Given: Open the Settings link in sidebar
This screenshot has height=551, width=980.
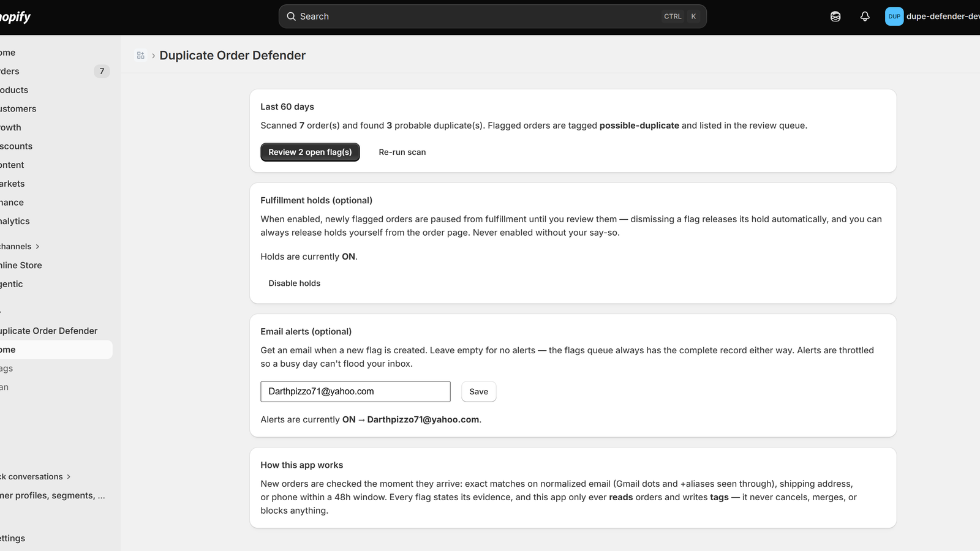Looking at the screenshot, I should 55,539.
